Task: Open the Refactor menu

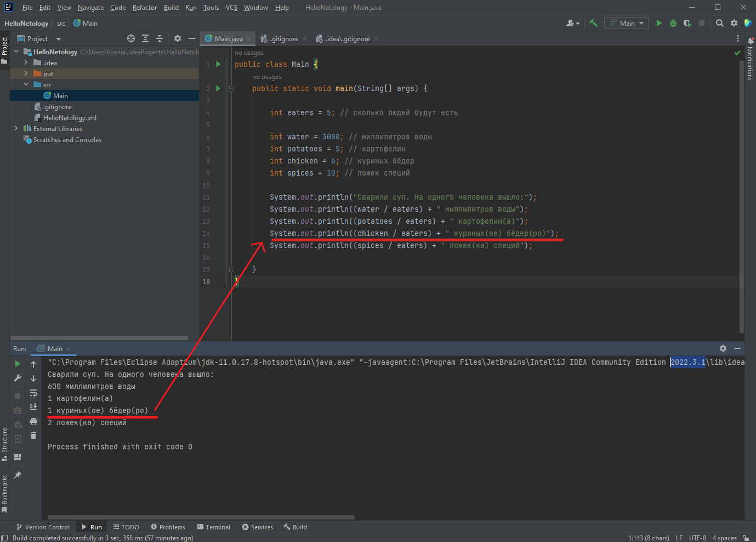Action: tap(145, 8)
